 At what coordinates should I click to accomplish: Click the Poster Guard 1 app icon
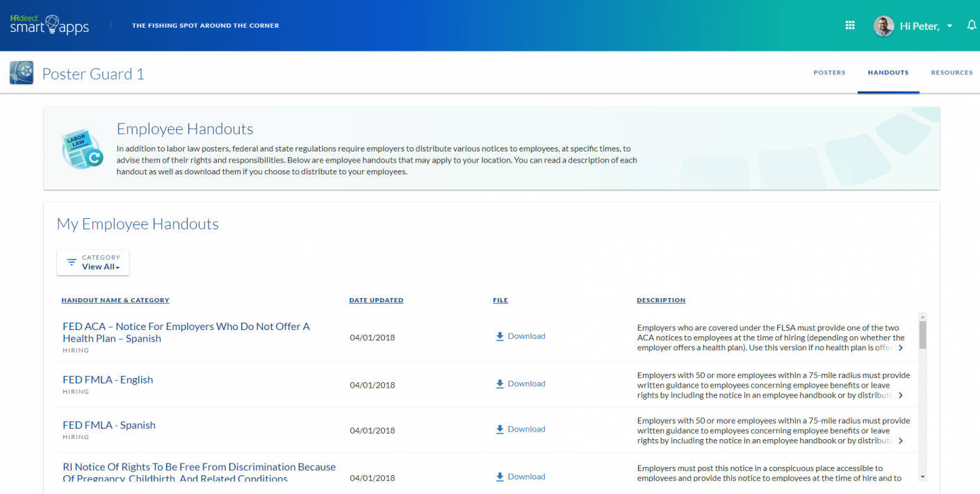(20, 72)
